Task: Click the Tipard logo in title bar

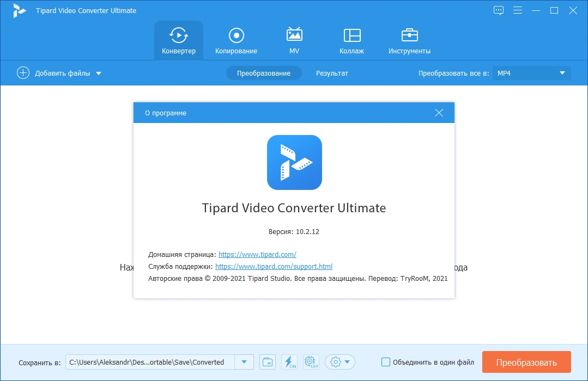Action: 19,10
